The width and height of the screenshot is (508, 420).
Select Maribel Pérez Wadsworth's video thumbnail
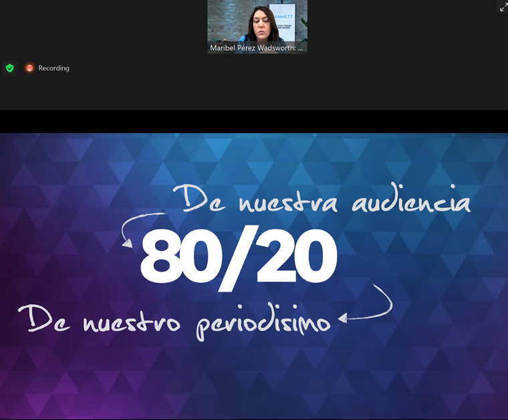point(257,27)
